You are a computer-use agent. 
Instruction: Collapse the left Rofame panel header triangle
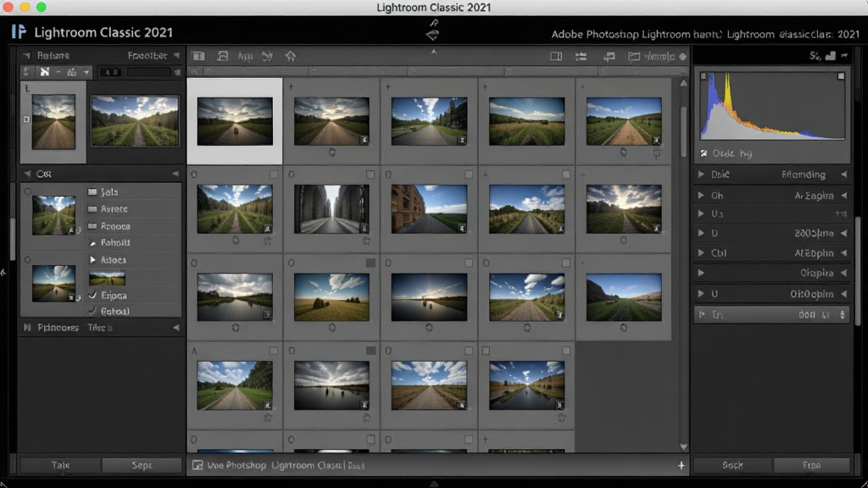click(26, 55)
